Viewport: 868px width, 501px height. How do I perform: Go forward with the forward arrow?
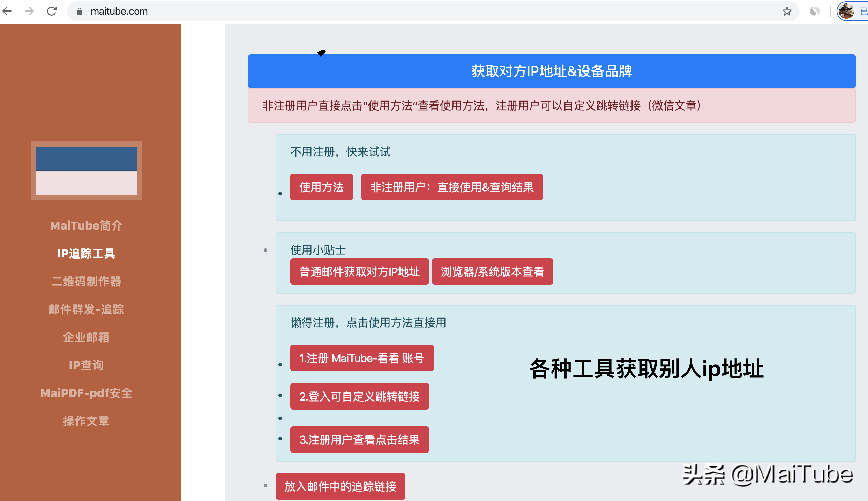tap(30, 12)
